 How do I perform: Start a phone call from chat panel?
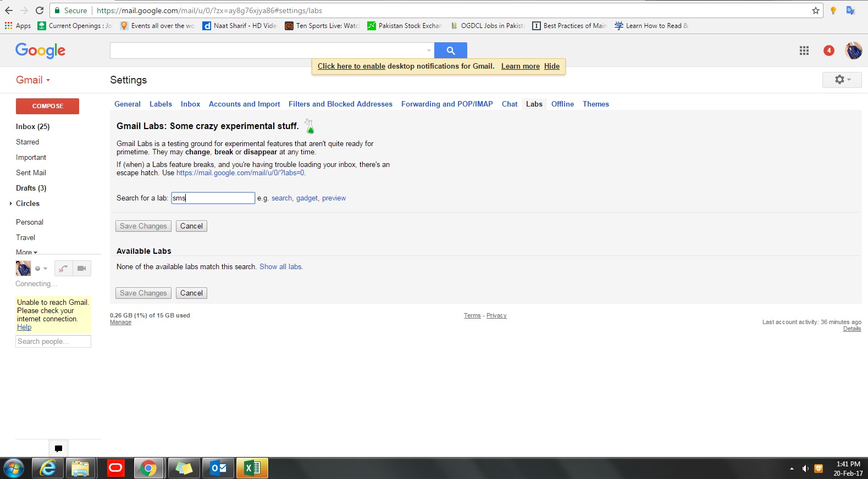[63, 269]
